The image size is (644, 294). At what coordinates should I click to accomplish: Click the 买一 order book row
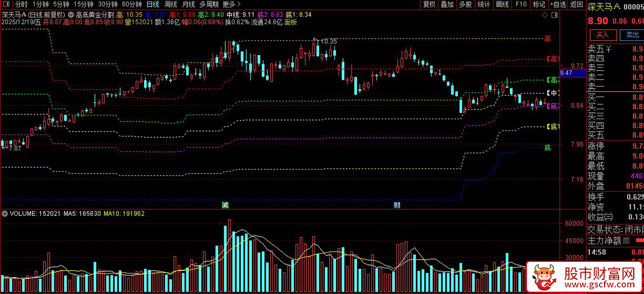pos(615,97)
